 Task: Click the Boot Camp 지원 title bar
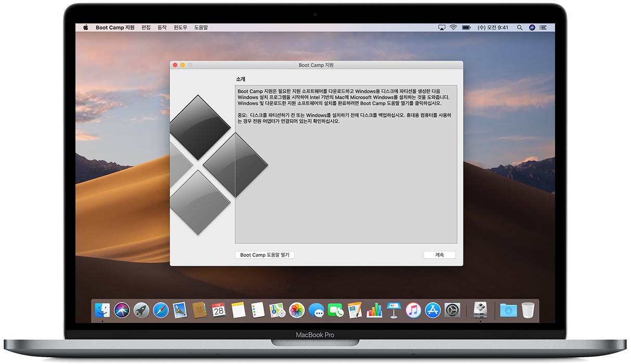[x=316, y=65]
